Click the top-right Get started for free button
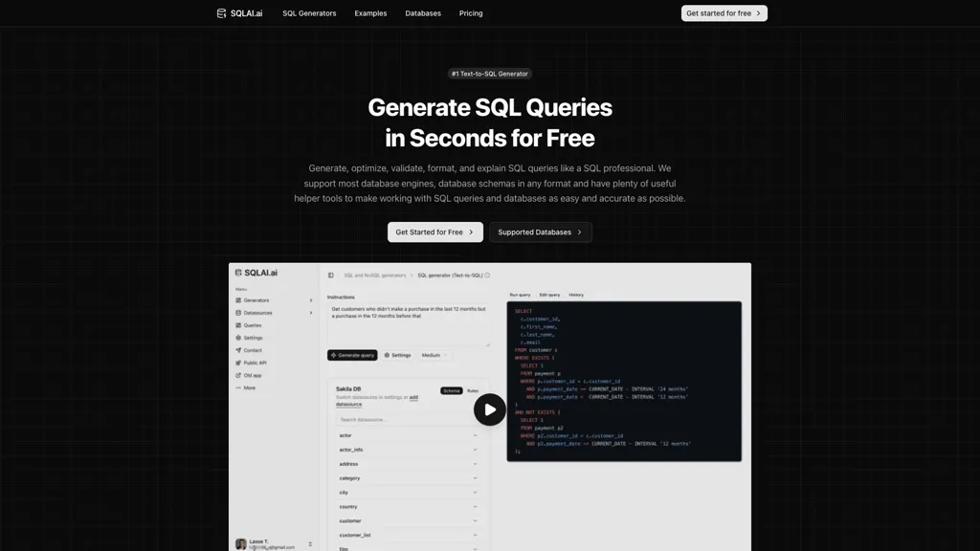The height and width of the screenshot is (551, 980). click(724, 13)
